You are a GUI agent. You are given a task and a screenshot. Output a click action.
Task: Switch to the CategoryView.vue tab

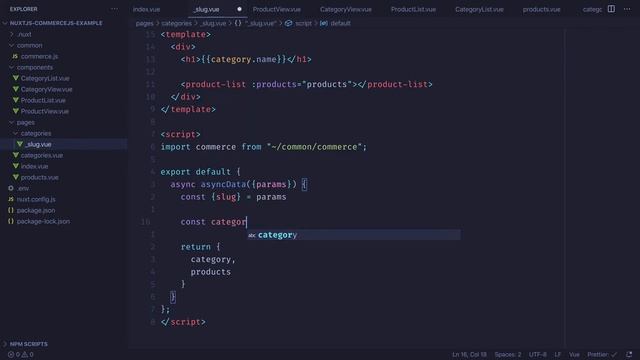click(345, 9)
